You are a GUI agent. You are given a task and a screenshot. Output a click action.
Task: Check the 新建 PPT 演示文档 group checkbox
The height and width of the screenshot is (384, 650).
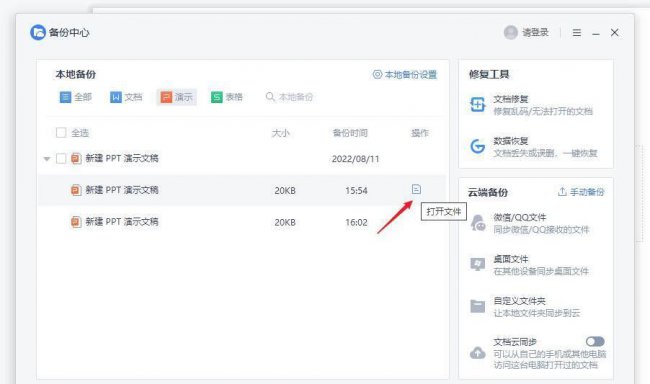[61, 158]
